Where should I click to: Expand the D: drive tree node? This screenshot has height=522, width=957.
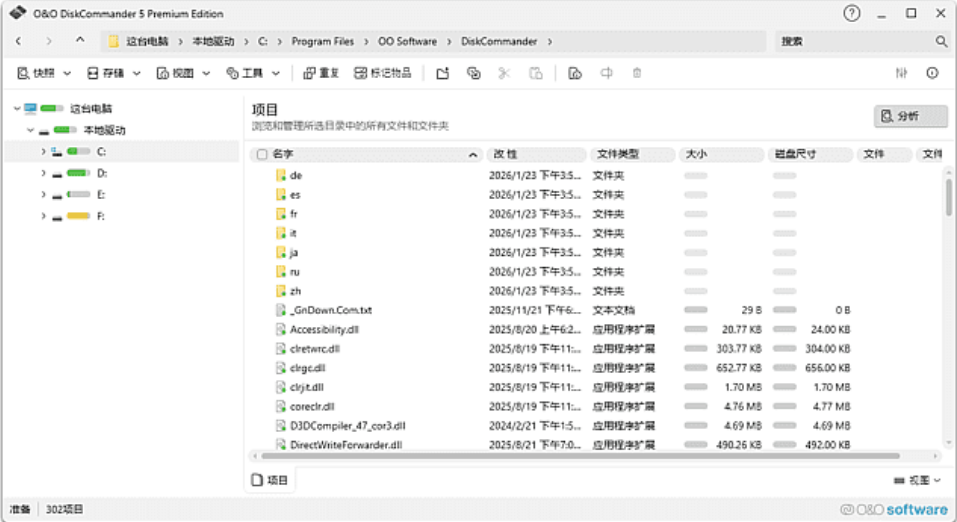click(43, 173)
